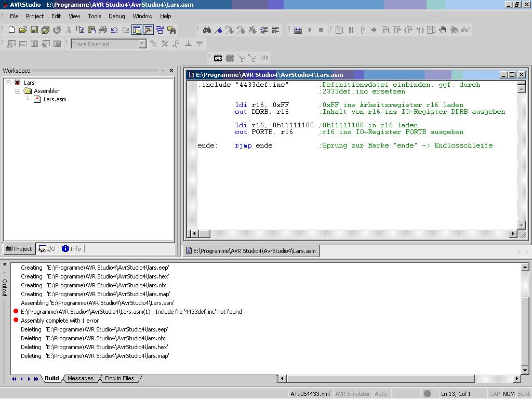Switch to the I/O workspace tab
Screen dimensions: 532x399
(47, 249)
